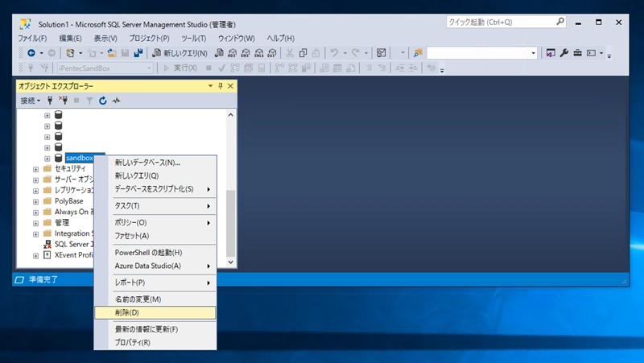Open the 編集(E) menu
The height and width of the screenshot is (363, 644).
(x=70, y=38)
